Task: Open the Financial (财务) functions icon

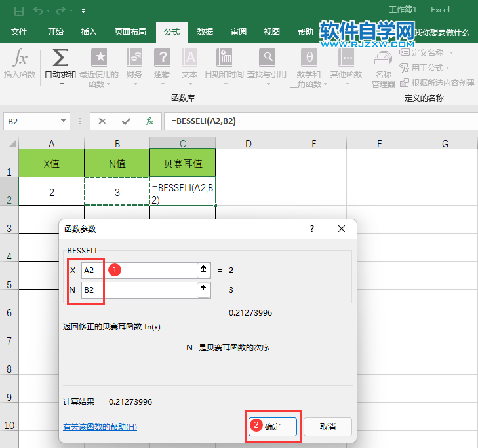Action: tap(134, 58)
